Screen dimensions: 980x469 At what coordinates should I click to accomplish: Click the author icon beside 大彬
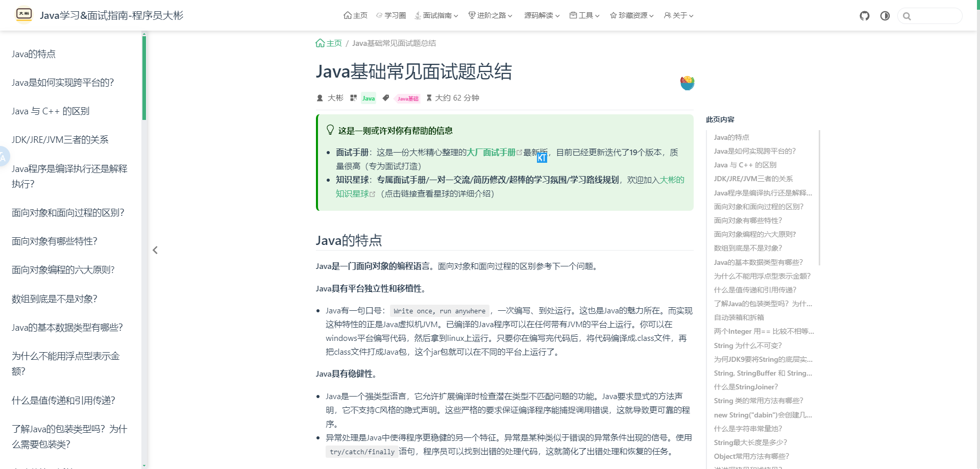(x=320, y=97)
